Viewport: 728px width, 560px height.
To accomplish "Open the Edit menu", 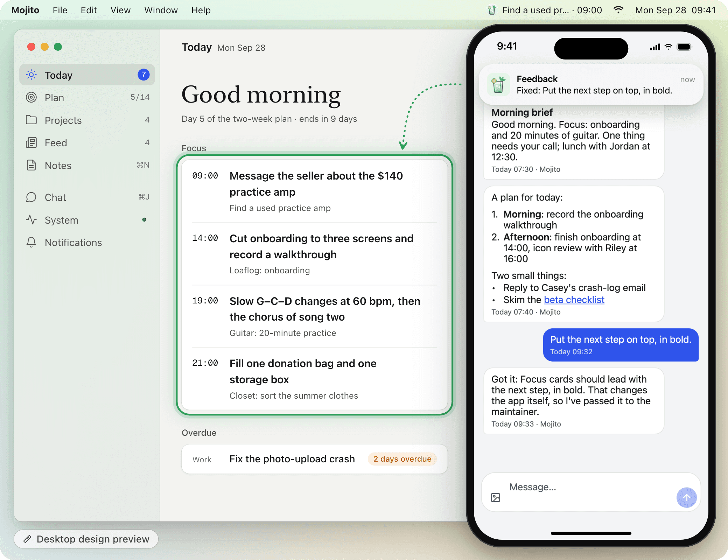I will pyautogui.click(x=89, y=10).
